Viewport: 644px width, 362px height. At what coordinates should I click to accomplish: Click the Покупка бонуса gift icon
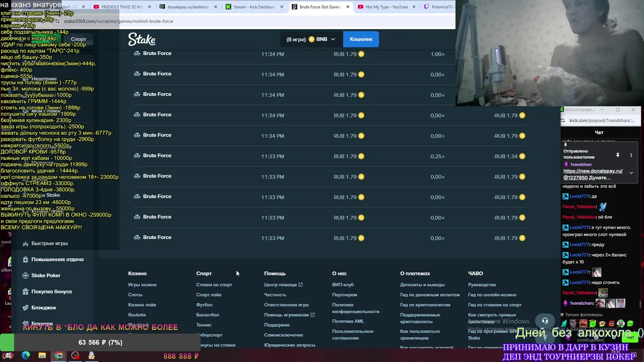click(x=26, y=292)
